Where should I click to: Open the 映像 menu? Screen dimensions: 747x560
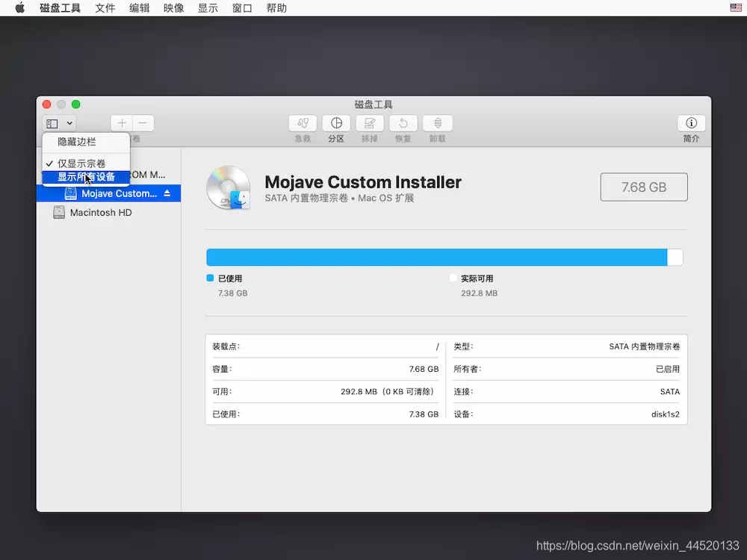pos(173,8)
